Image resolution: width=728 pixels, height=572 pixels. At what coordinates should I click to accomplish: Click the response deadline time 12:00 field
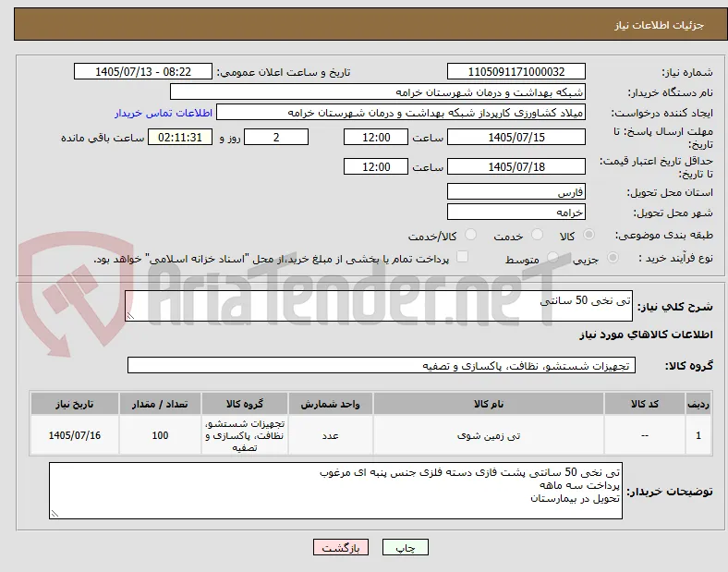[x=376, y=137]
